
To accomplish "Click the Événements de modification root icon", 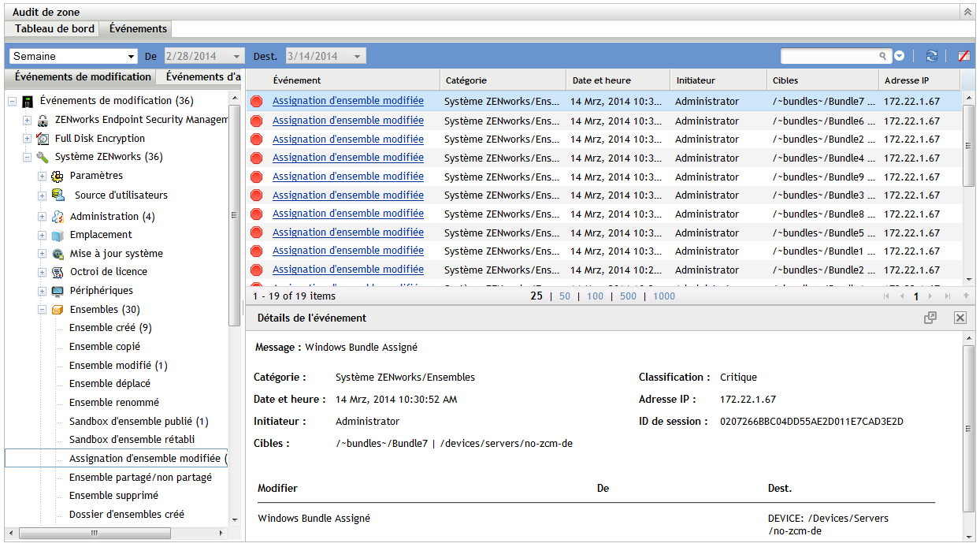I will 28,101.
